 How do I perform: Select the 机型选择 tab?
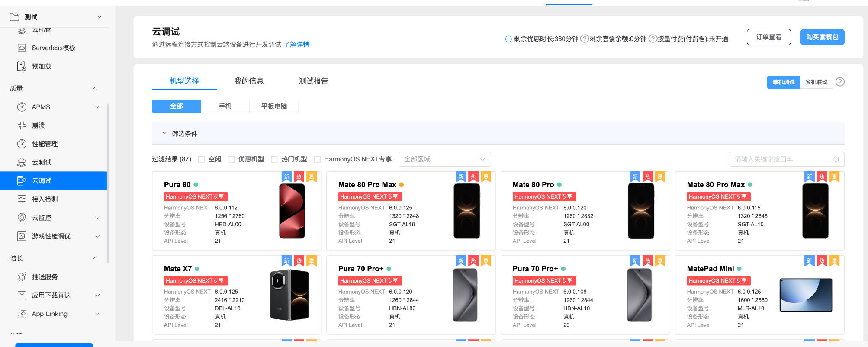[184, 81]
